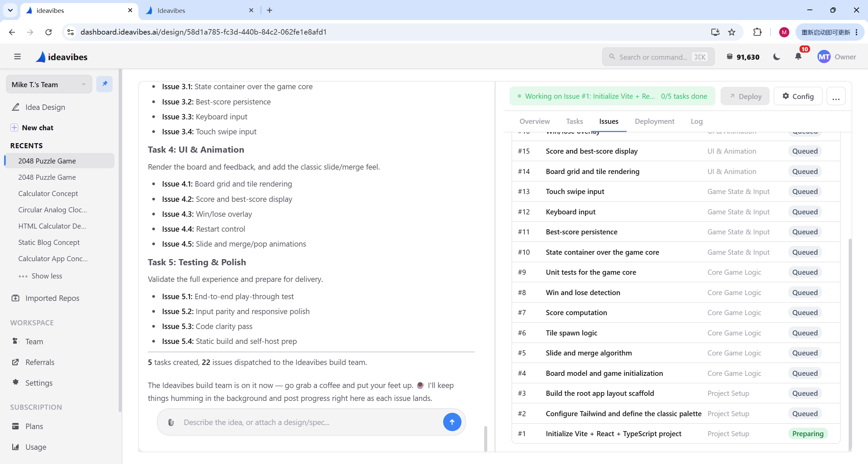
Task: Collapse recents with Show less
Action: pyautogui.click(x=41, y=276)
